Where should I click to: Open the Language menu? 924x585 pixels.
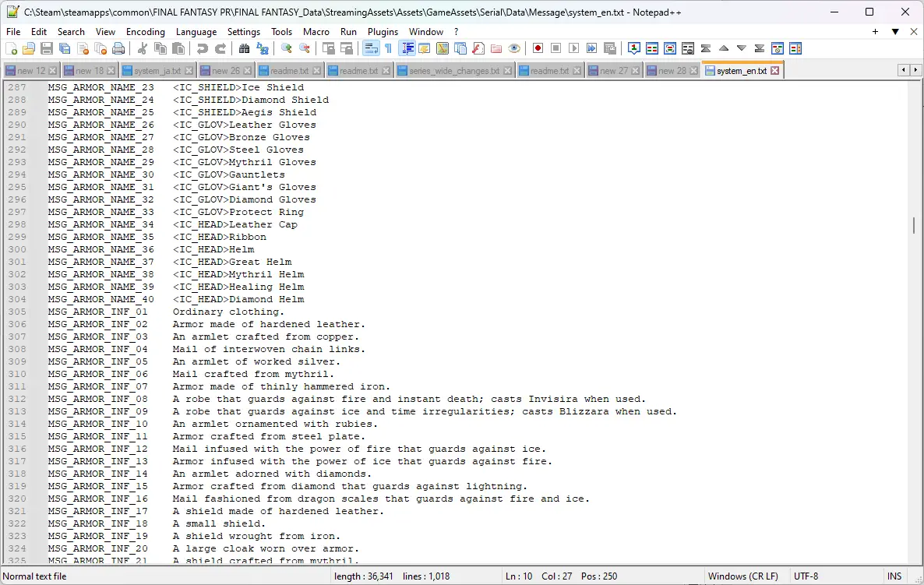pyautogui.click(x=196, y=32)
